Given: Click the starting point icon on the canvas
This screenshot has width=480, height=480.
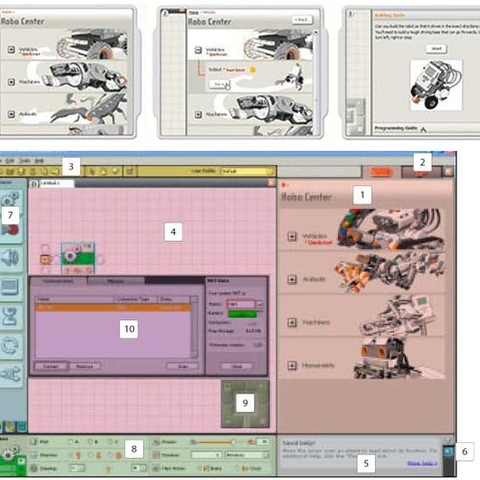Looking at the screenshot, I should point(46,259).
